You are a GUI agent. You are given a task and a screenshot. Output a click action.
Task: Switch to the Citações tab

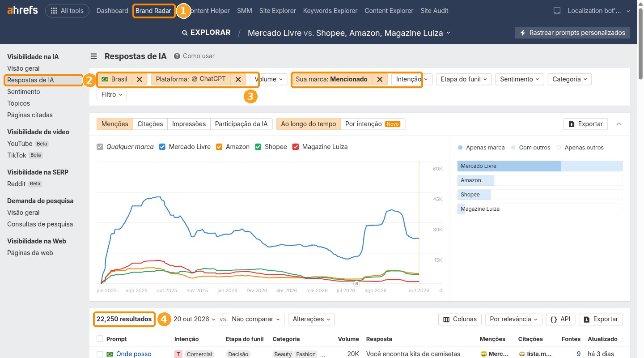tap(150, 124)
